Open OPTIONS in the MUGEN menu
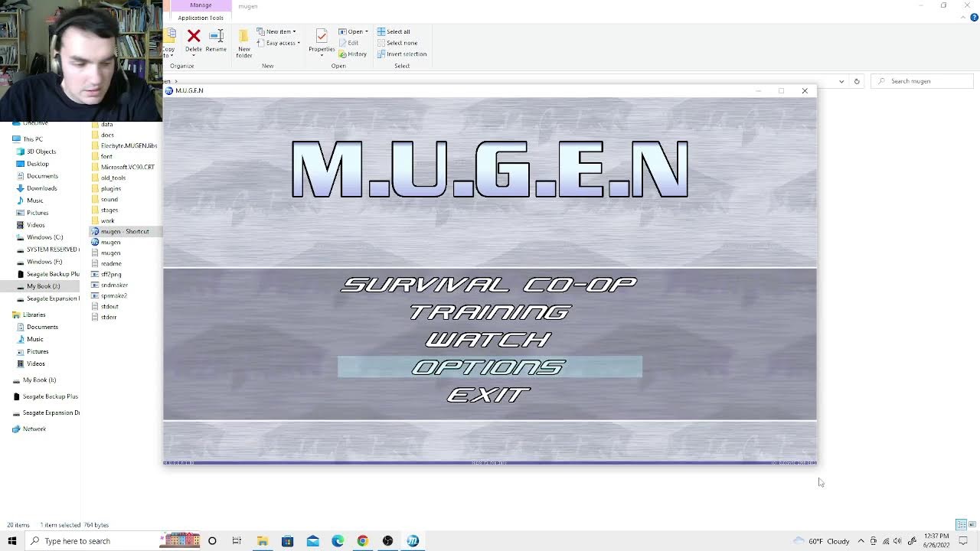980x551 pixels. pos(488,367)
